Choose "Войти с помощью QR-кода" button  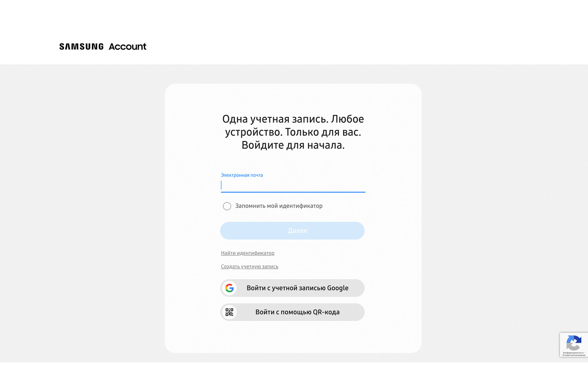click(292, 312)
